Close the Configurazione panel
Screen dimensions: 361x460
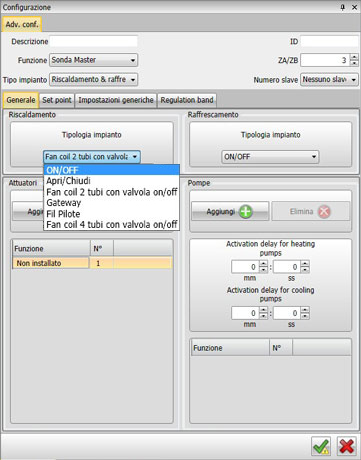pyautogui.click(x=355, y=7)
